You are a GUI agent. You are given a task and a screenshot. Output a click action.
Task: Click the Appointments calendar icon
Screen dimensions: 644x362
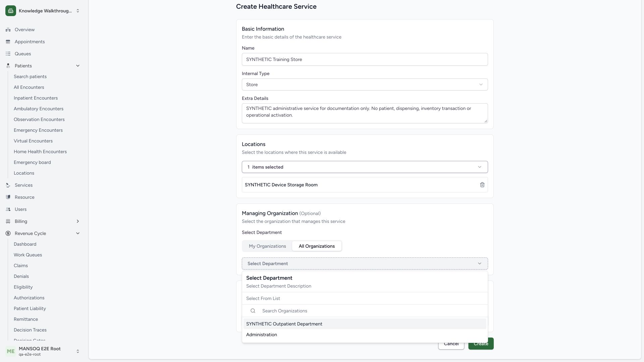point(8,42)
